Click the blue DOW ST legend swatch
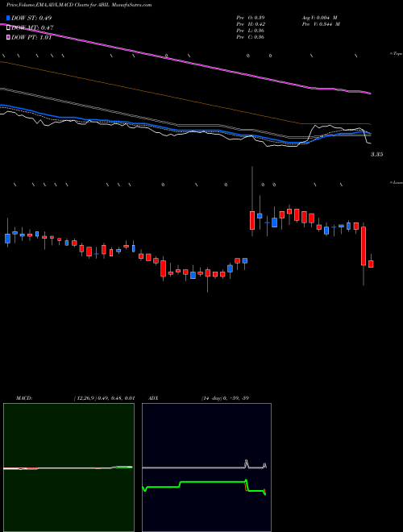The width and height of the screenshot is (403, 532). point(8,18)
